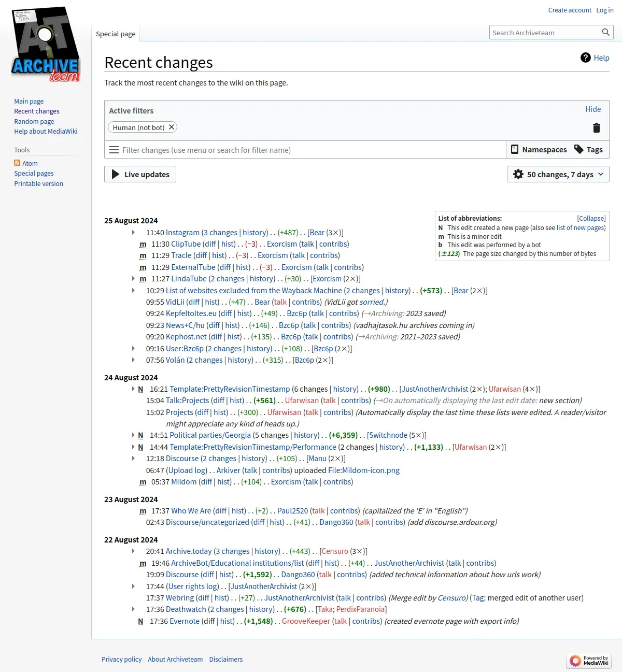Open Tracle page link
Image resolution: width=622 pixels, height=672 pixels.
pos(181,255)
